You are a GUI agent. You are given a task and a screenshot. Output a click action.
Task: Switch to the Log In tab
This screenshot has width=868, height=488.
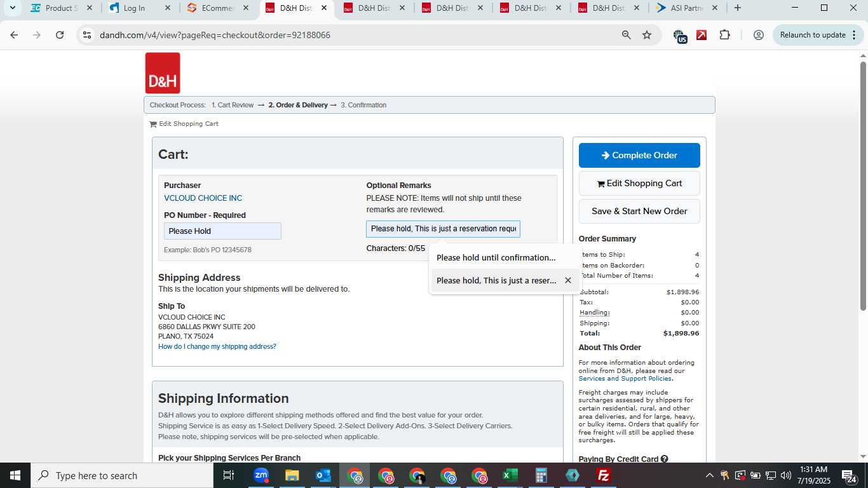point(140,8)
